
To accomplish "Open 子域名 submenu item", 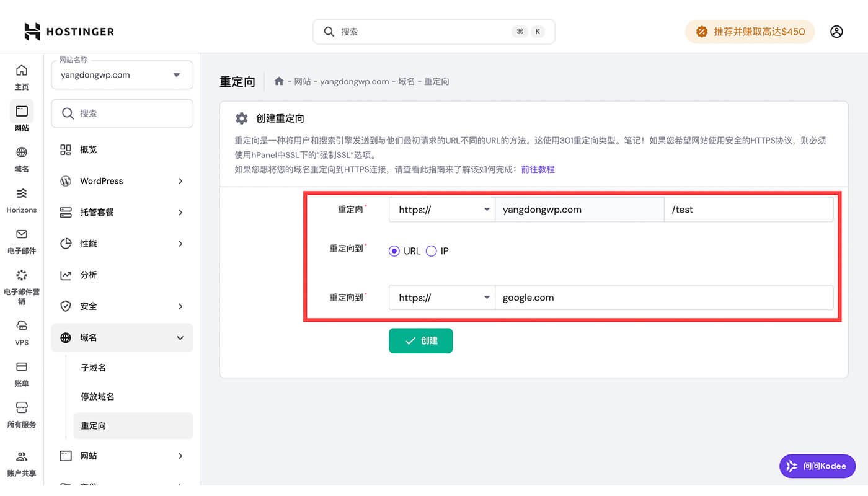I will [x=94, y=368].
